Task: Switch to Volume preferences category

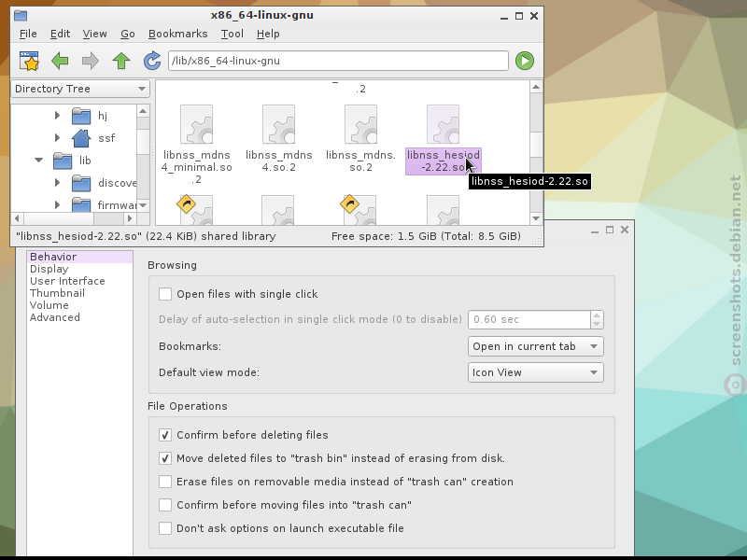Action: 79,306
